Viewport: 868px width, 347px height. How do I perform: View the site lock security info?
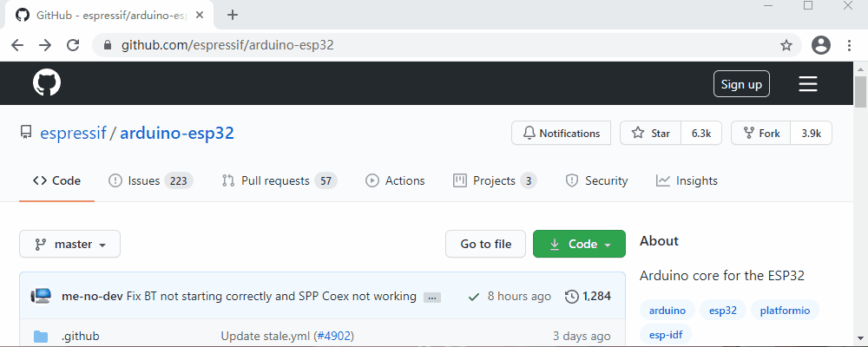click(108, 45)
